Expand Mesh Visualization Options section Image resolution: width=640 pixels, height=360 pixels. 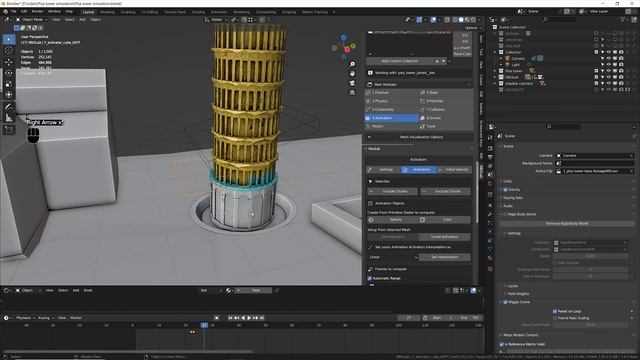(418, 137)
